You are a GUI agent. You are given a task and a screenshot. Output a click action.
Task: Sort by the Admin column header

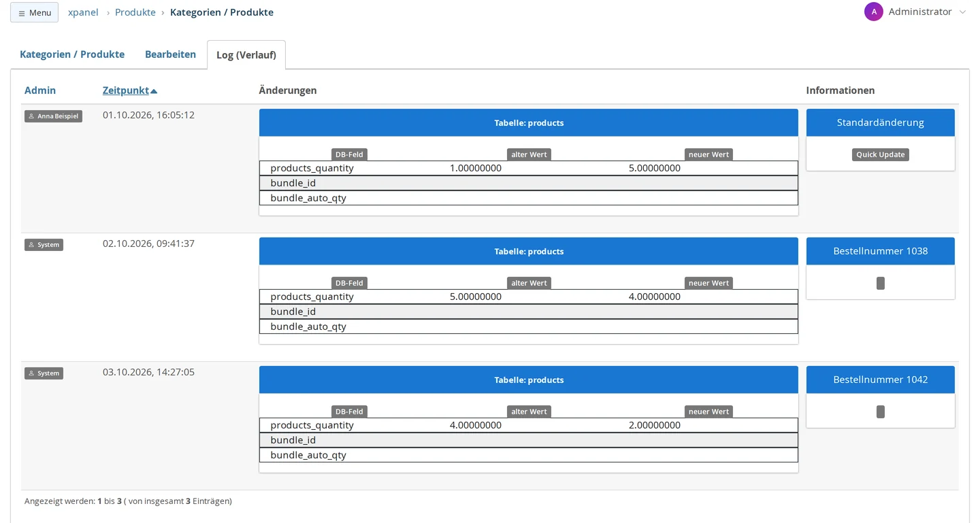[40, 90]
